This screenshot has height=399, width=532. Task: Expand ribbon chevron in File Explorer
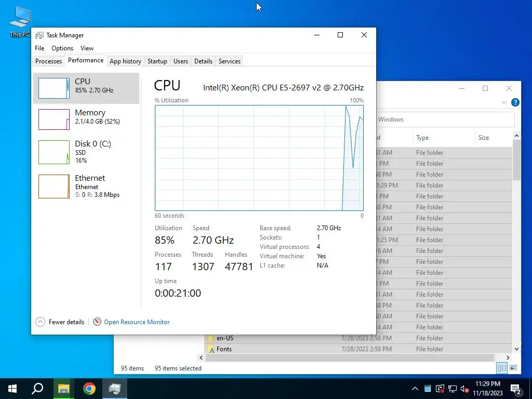504,102
